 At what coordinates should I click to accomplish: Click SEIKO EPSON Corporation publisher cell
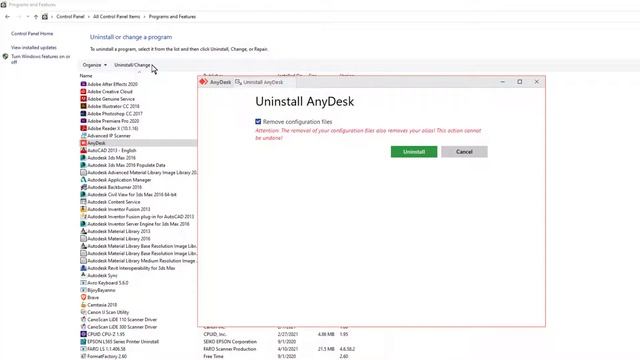[230, 341]
